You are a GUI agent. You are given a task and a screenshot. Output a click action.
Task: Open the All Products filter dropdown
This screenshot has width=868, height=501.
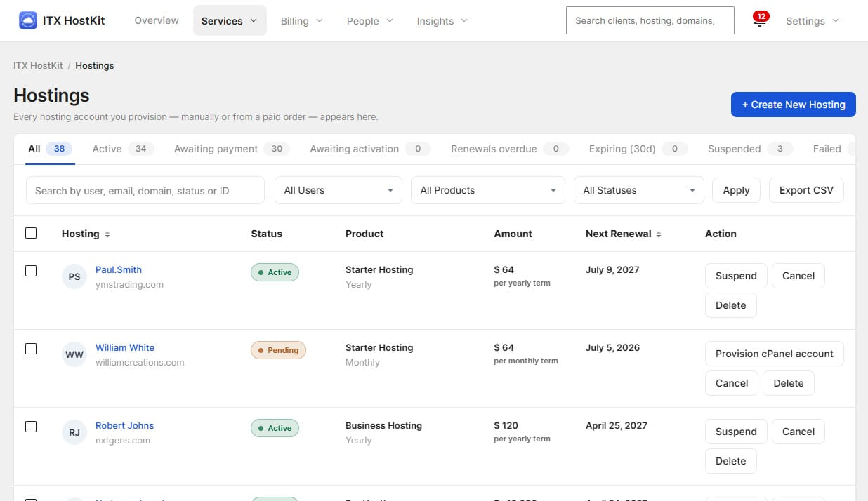point(488,190)
